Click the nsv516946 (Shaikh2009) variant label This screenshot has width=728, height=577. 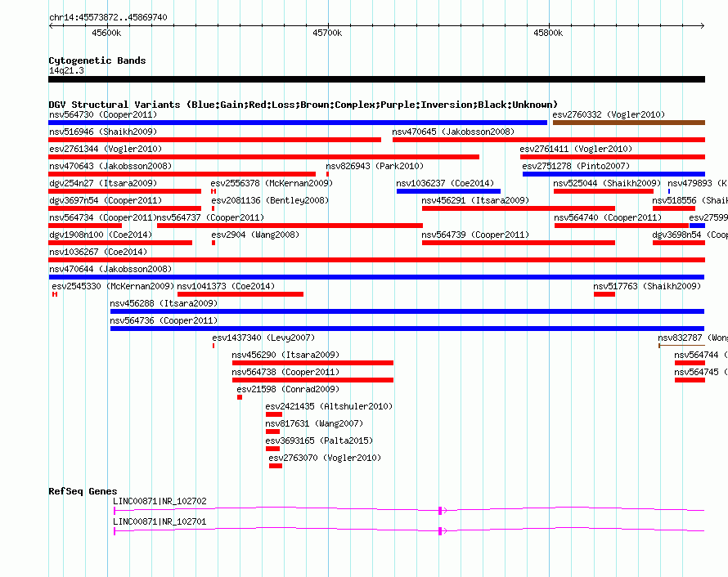(103, 132)
